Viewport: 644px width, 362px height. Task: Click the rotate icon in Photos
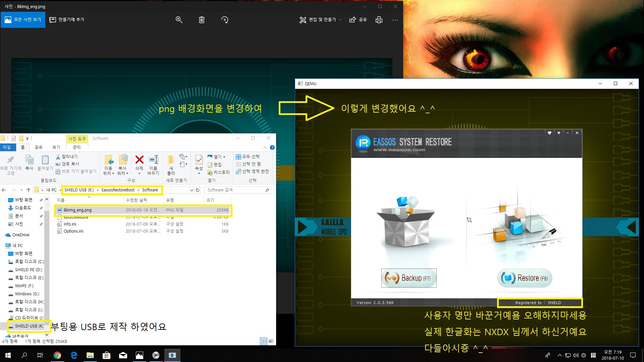tap(225, 20)
